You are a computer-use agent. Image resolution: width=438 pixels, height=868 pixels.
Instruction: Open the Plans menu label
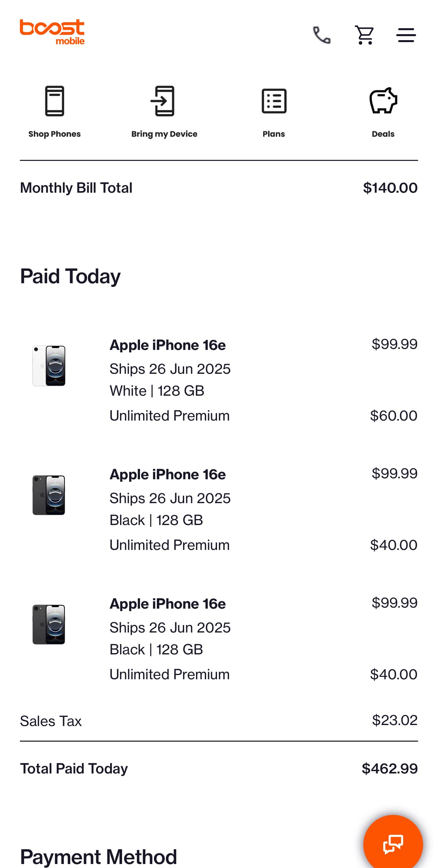(274, 134)
